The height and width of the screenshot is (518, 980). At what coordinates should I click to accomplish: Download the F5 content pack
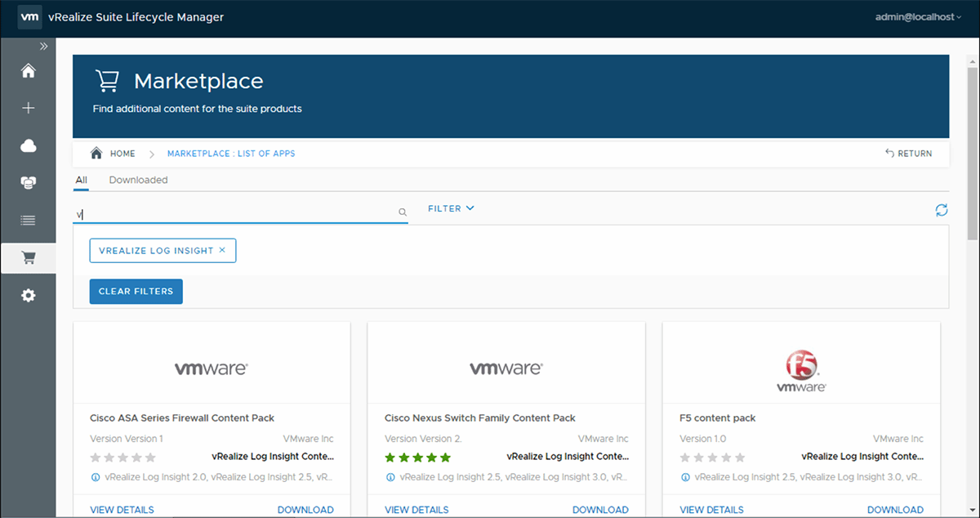(895, 509)
